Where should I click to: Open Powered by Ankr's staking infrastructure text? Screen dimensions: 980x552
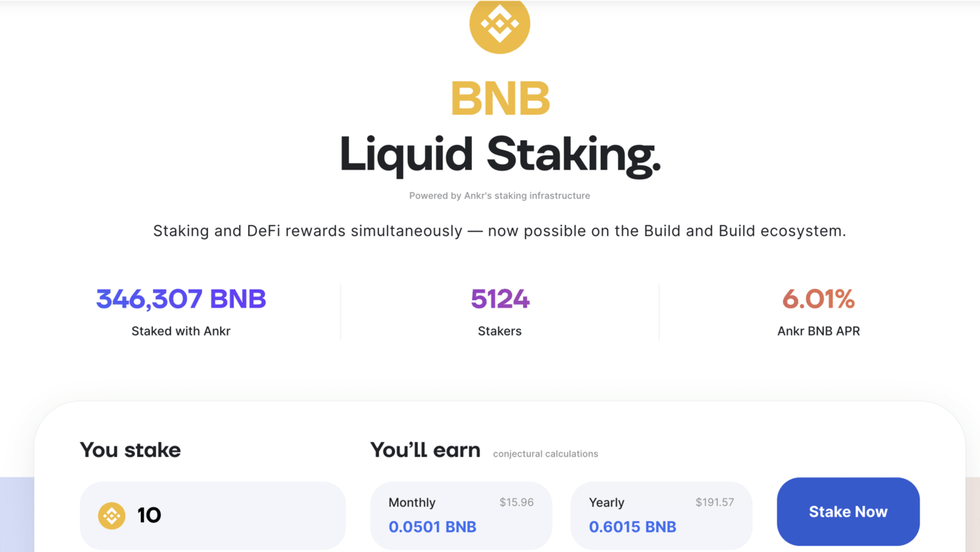(500, 195)
